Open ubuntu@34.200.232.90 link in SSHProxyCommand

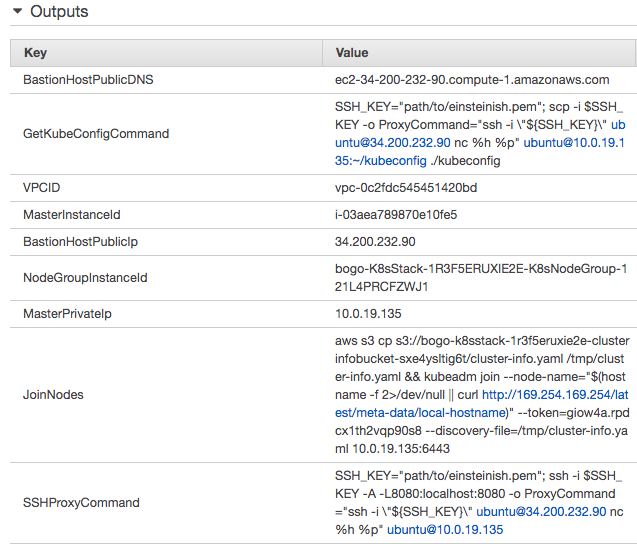coord(541,512)
